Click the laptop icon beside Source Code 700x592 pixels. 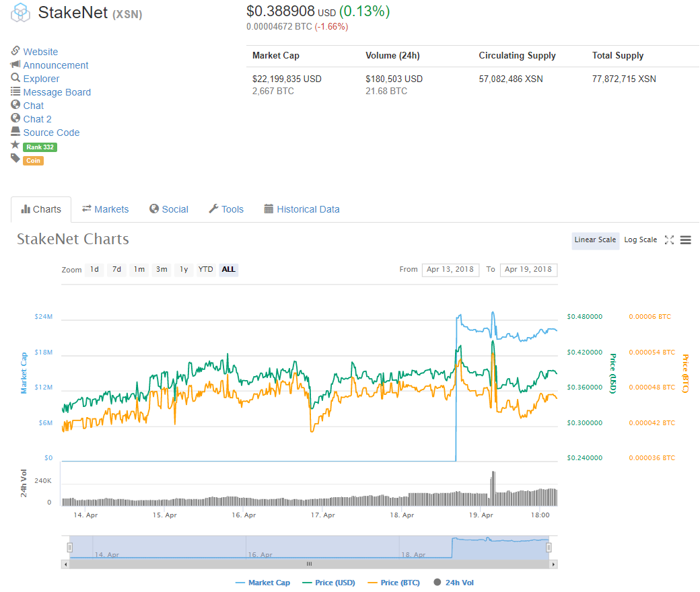tap(15, 131)
